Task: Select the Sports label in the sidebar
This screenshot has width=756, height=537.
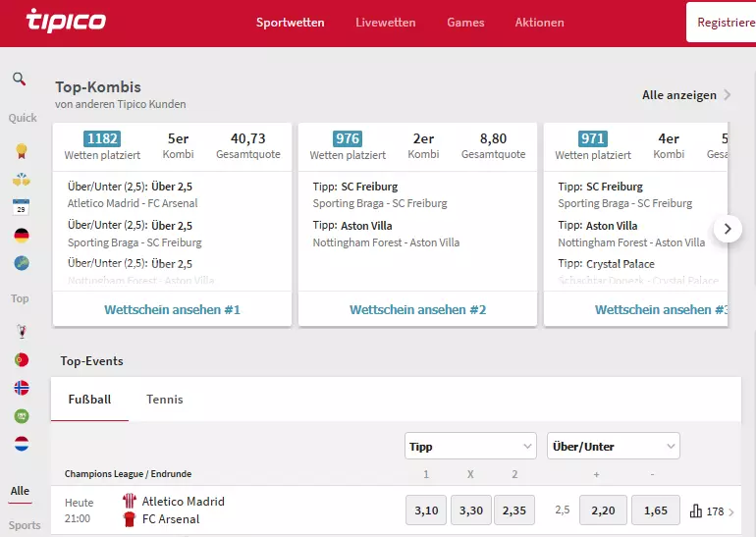Action: [25, 525]
